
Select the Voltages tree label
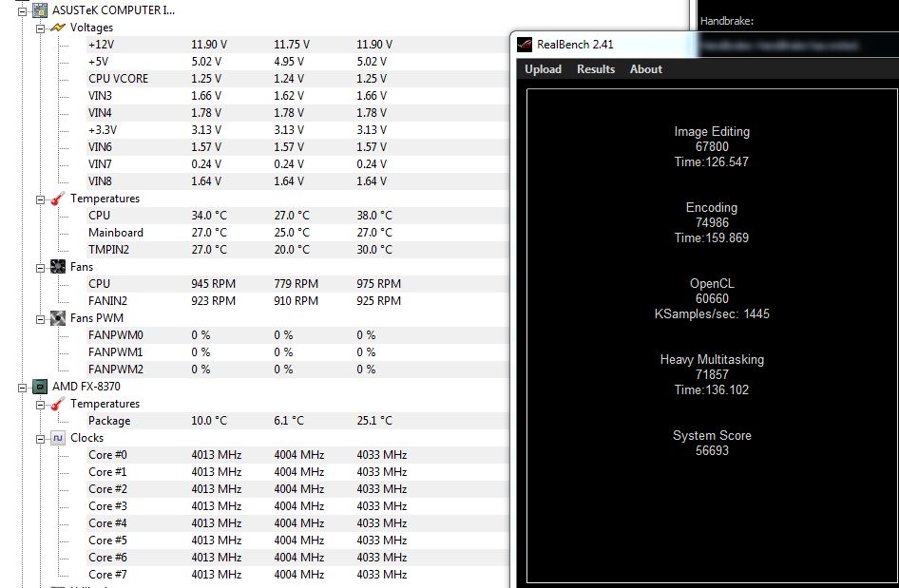click(x=92, y=28)
